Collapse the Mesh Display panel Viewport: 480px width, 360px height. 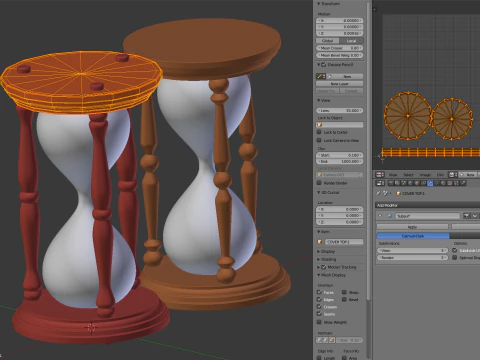[319, 275]
